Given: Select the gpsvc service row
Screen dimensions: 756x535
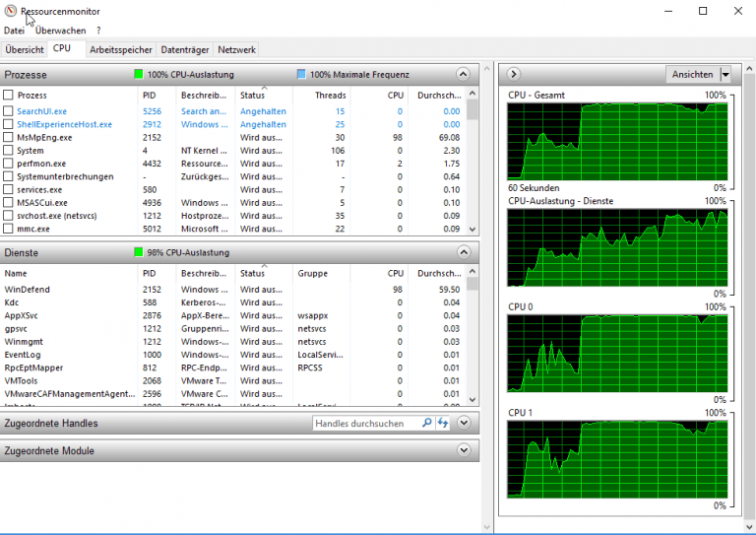Looking at the screenshot, I should pos(233,328).
